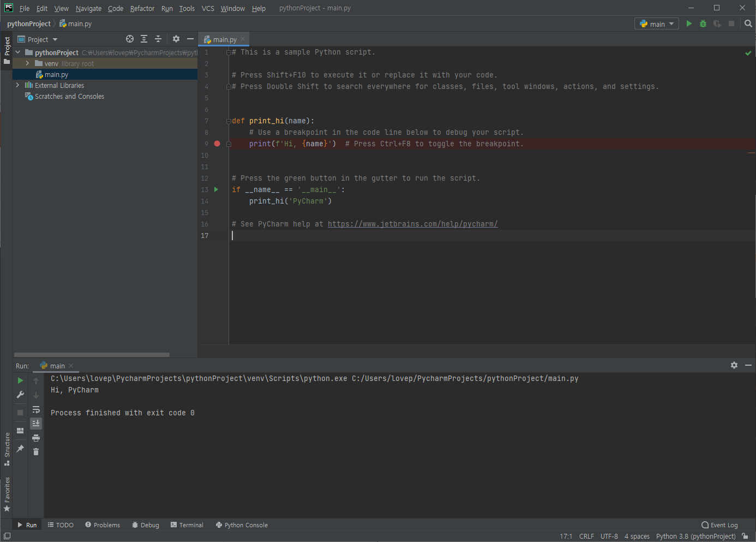The height and width of the screenshot is (542, 756).
Task: Clear all Run console output
Action: click(x=36, y=451)
